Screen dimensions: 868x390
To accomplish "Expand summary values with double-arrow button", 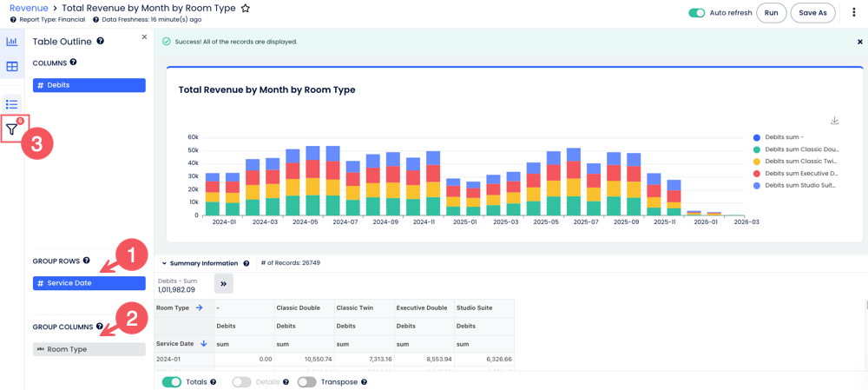I will tap(223, 284).
